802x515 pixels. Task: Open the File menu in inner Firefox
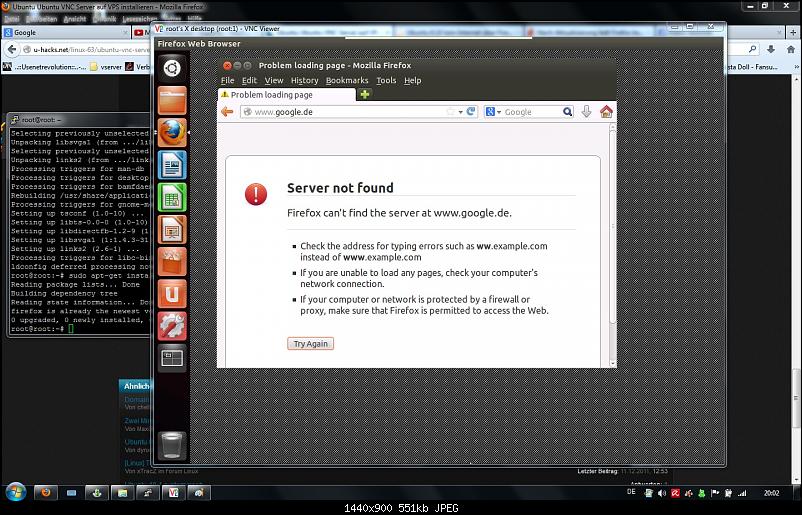tap(227, 80)
